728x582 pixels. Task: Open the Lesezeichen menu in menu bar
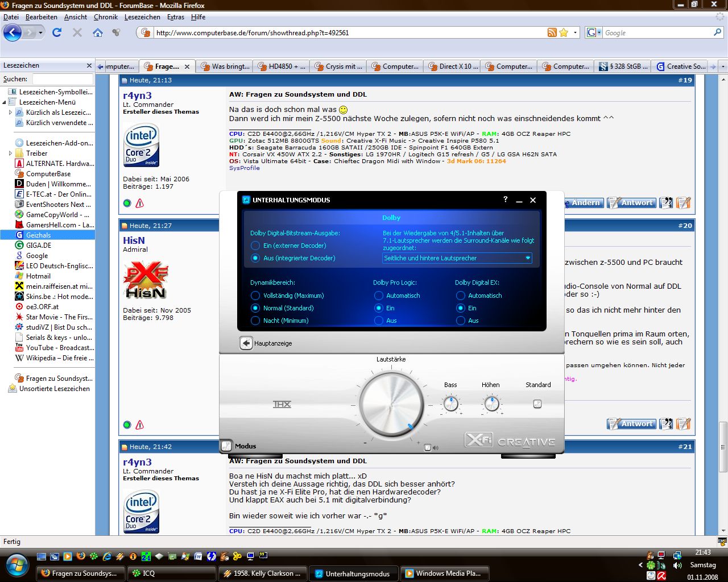pos(142,17)
